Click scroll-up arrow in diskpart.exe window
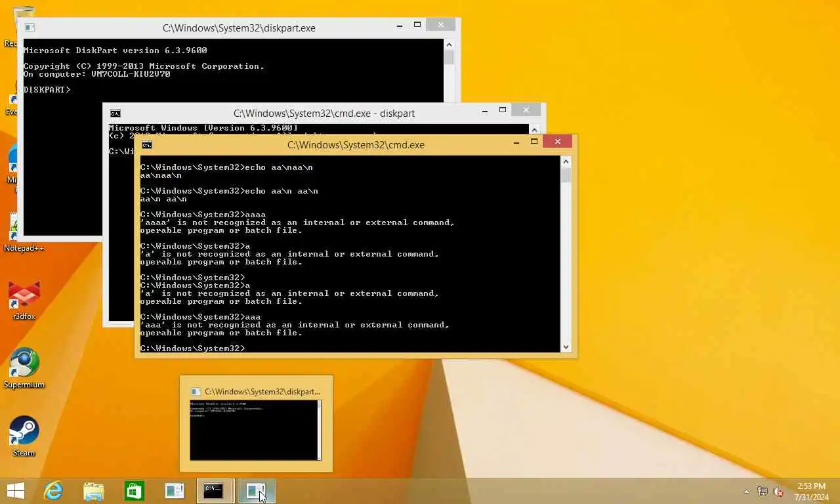Image resolution: width=840 pixels, height=504 pixels. pos(449,44)
